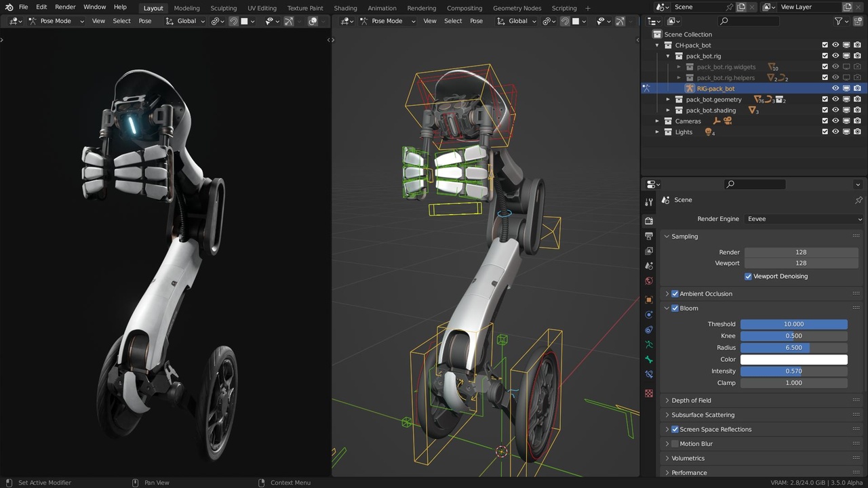868x488 pixels.
Task: Open the World properties tab
Action: tap(649, 281)
